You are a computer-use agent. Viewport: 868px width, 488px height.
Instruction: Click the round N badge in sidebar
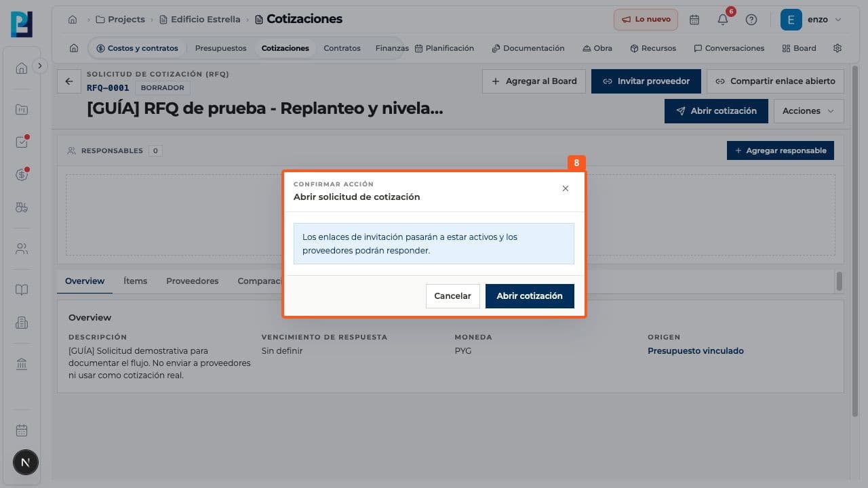(26, 463)
